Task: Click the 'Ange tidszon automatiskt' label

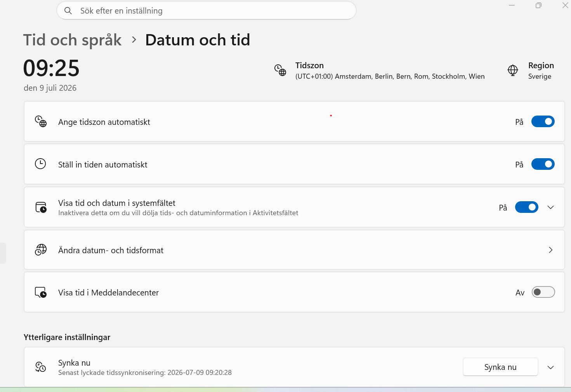Action: [x=104, y=122]
